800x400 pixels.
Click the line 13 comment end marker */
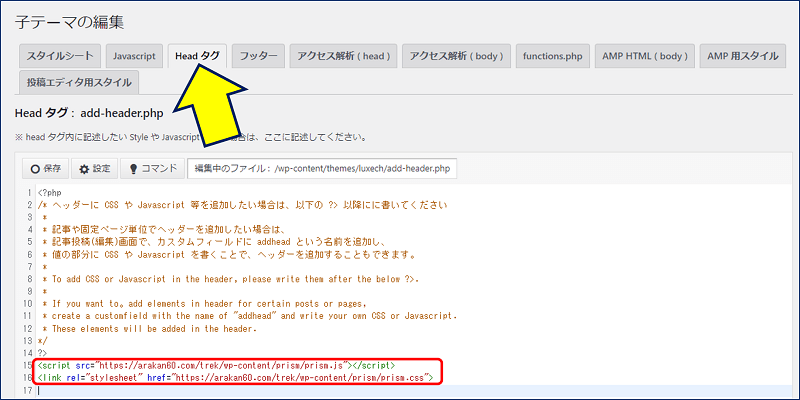coord(42,341)
